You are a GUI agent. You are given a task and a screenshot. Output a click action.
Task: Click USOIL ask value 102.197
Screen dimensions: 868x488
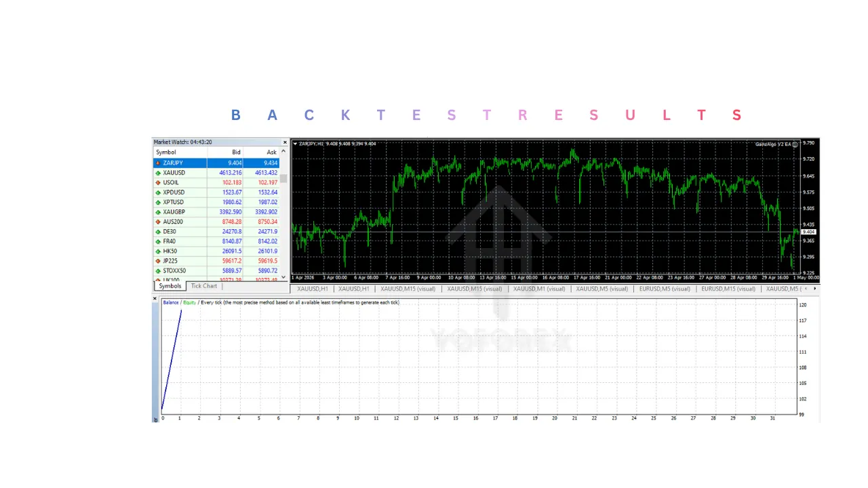268,183
